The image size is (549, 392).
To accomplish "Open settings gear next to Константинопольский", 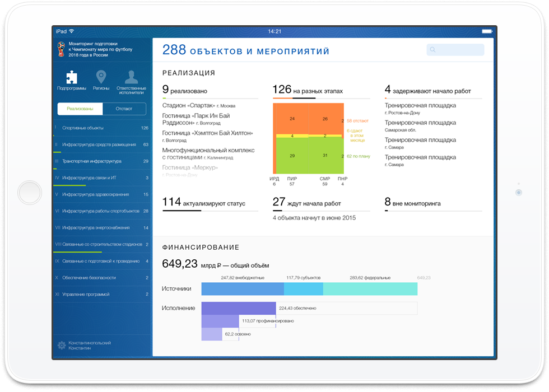I will click(x=62, y=345).
